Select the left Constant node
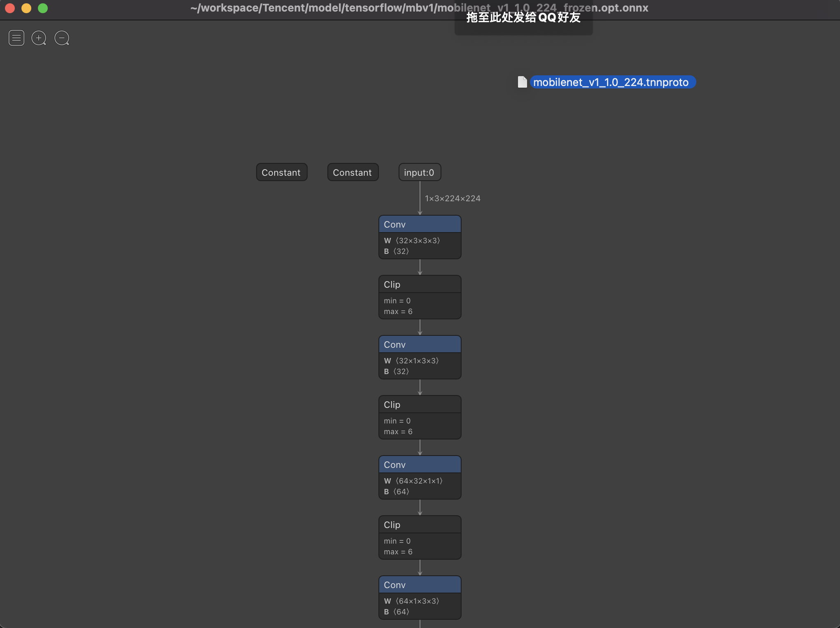Image resolution: width=840 pixels, height=628 pixels. pyautogui.click(x=281, y=172)
